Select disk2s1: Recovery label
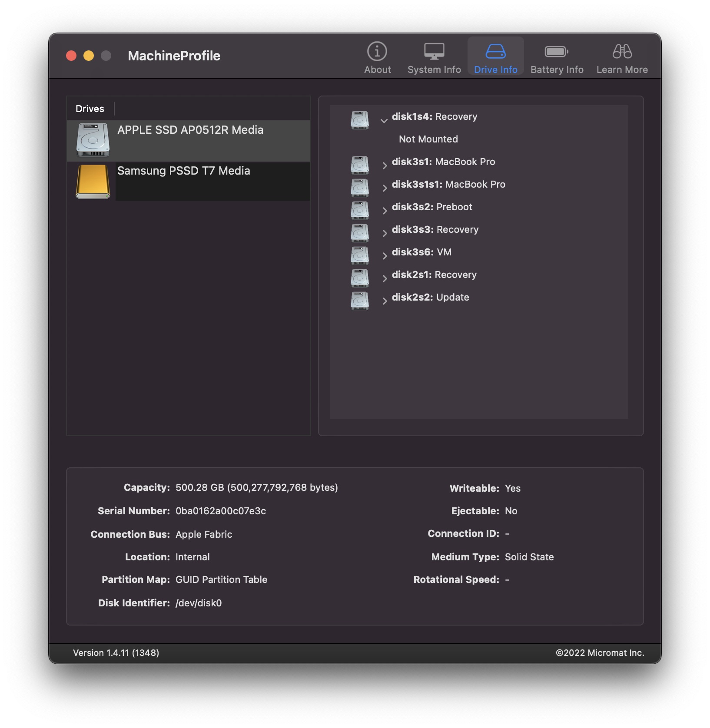 (434, 275)
